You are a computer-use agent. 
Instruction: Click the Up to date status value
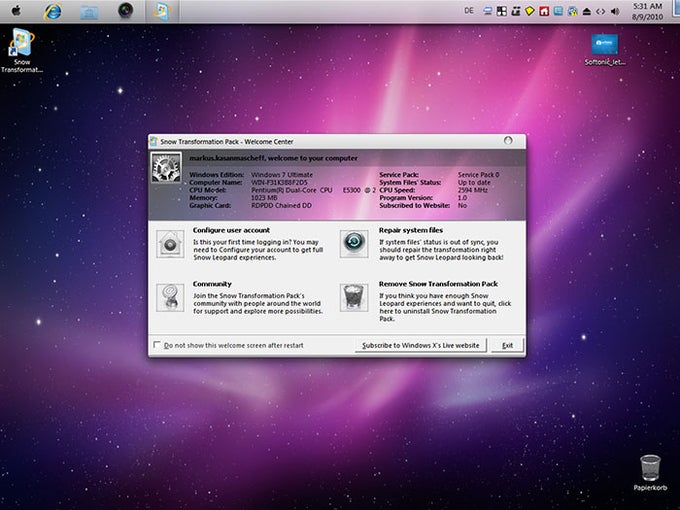pyautogui.click(x=474, y=183)
